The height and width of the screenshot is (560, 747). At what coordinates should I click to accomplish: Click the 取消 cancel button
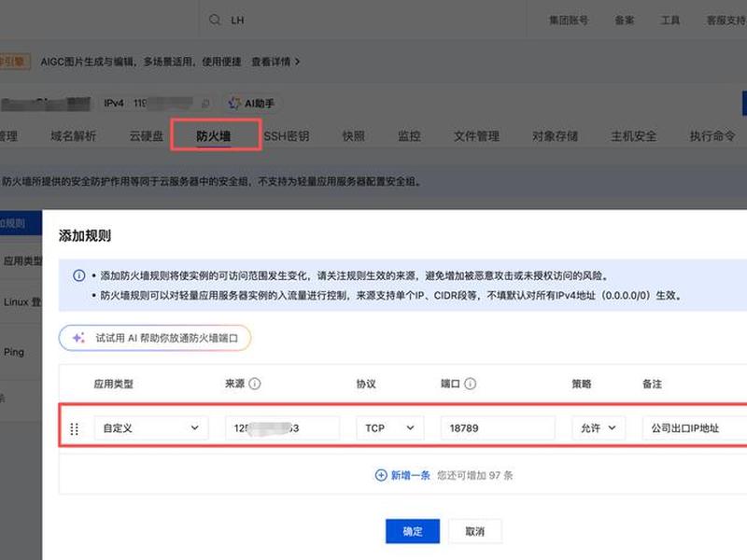coord(475,531)
